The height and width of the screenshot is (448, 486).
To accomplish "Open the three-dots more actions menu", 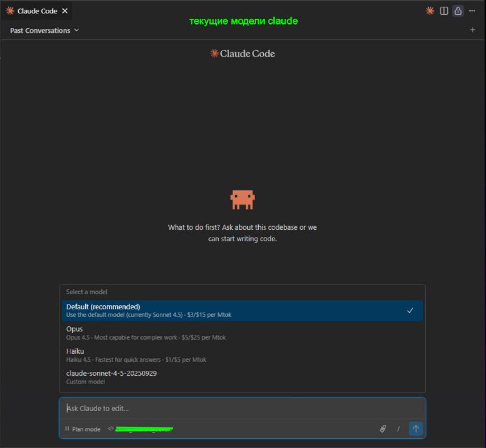I will tap(472, 11).
